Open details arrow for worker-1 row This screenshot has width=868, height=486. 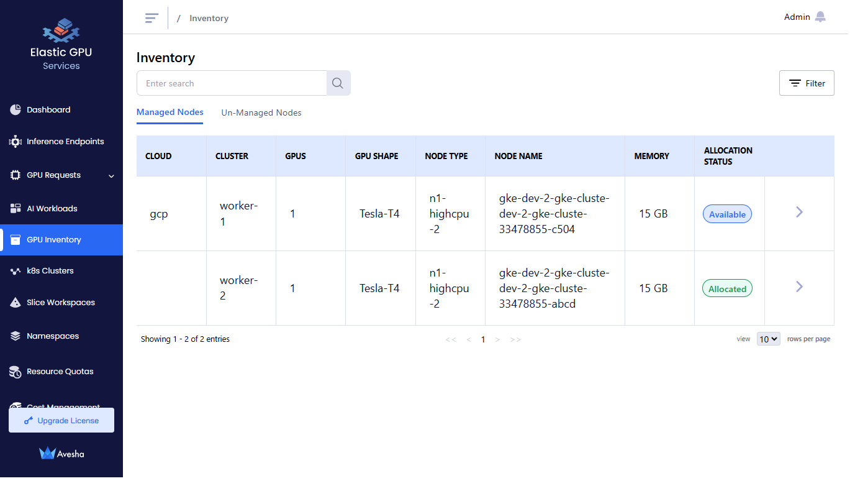tap(800, 212)
